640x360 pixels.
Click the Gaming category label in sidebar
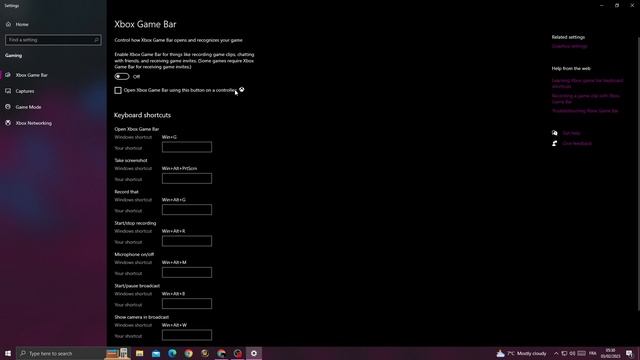coord(13,56)
